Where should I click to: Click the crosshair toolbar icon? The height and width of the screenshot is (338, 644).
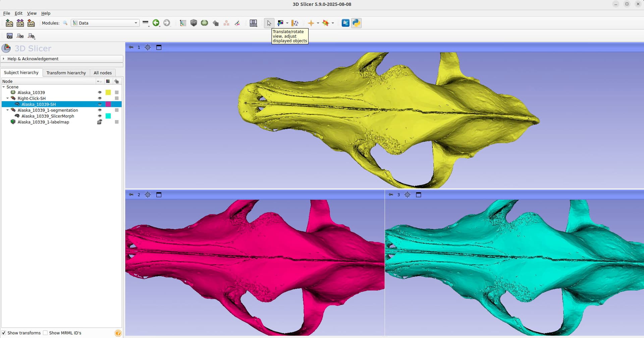[x=311, y=23]
